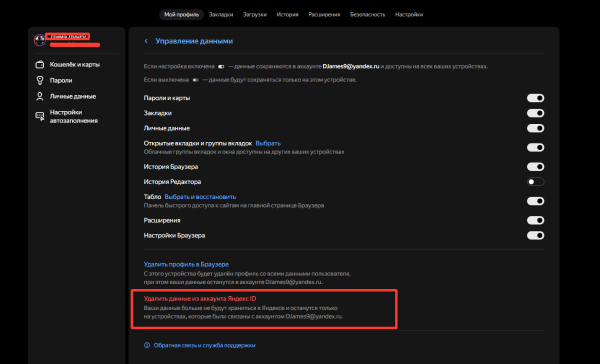Viewport: 600px width, 364px height.
Task: Enable История Редактора switch
Action: (x=535, y=182)
